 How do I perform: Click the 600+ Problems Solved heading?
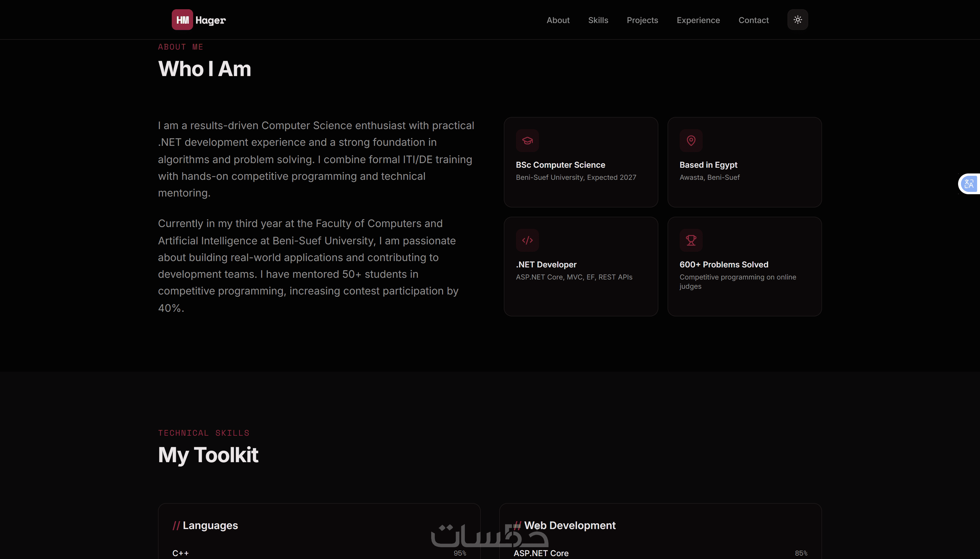point(723,265)
